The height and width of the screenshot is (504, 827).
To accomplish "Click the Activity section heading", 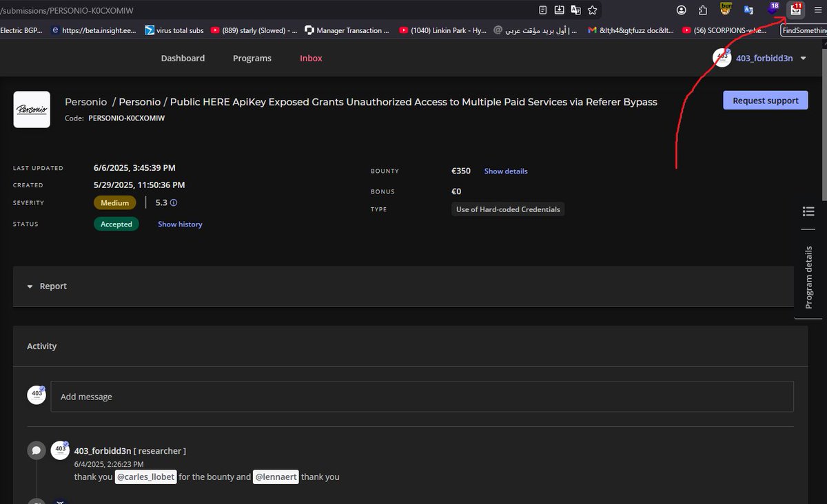I will coord(41,346).
